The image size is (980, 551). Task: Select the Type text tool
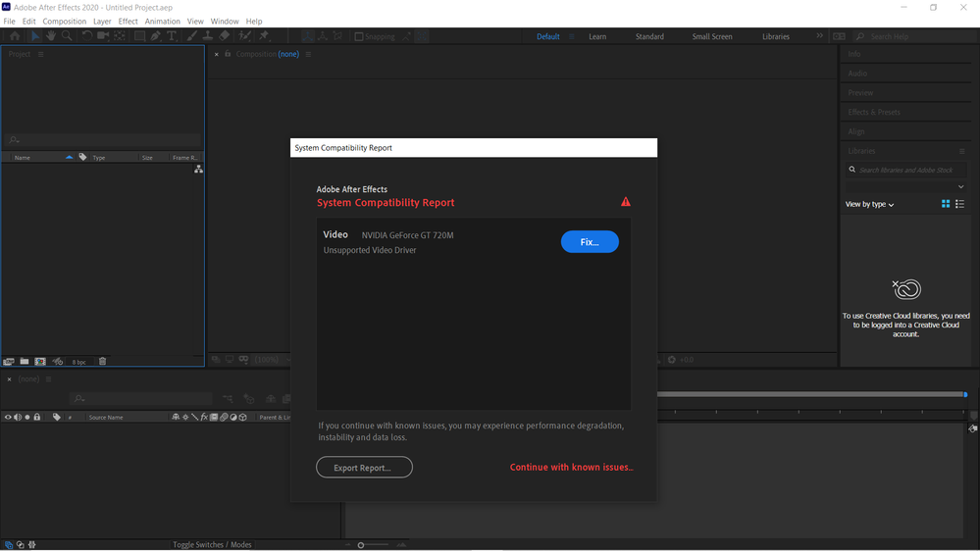pos(172,36)
